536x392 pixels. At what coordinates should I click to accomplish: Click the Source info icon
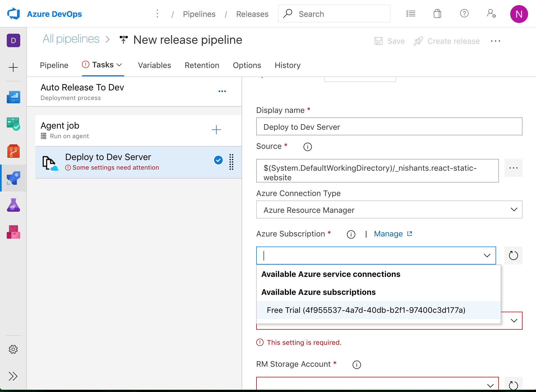pos(308,147)
